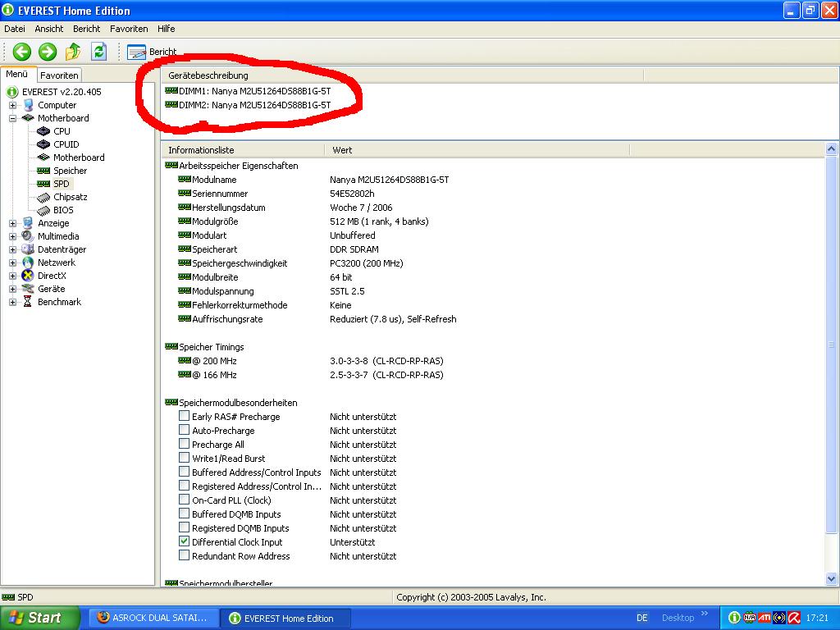Click the Multimedia icon in tree
Screen dimensions: 840x630
click(28, 236)
